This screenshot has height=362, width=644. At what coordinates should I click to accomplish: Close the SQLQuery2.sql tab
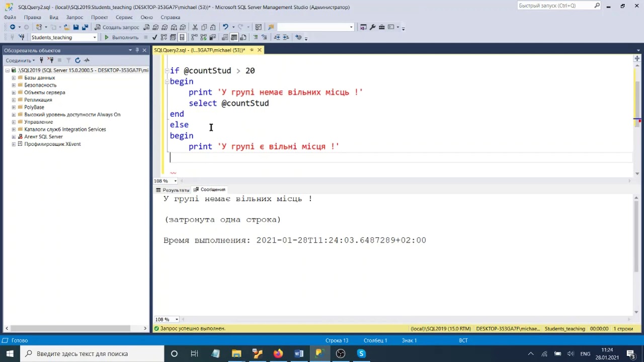pos(260,50)
